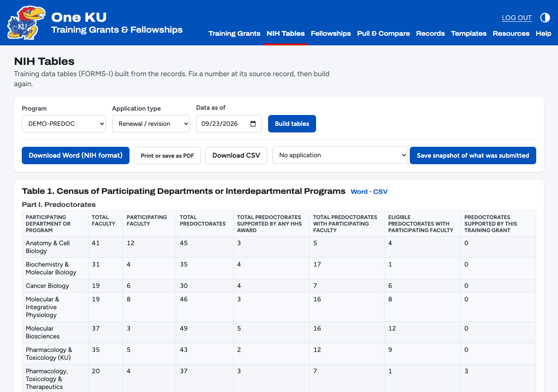Save snapshot of what was submitted
The image size is (558, 392).
tap(473, 155)
